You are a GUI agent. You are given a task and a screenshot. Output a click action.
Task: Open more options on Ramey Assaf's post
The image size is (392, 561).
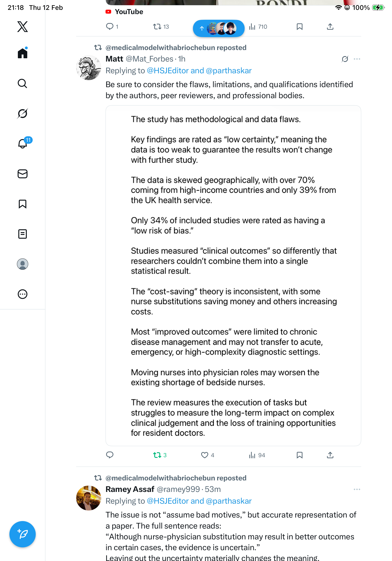[357, 489]
